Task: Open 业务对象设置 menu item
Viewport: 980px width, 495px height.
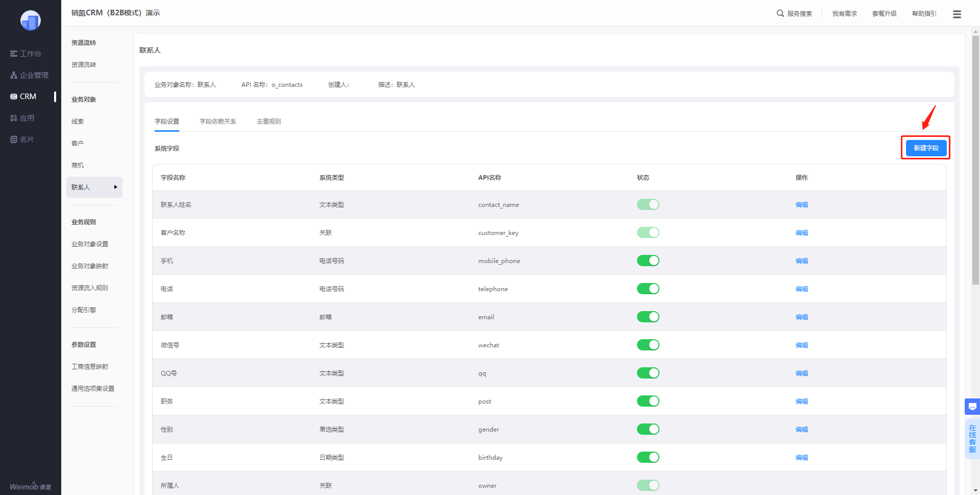Action: pos(90,244)
